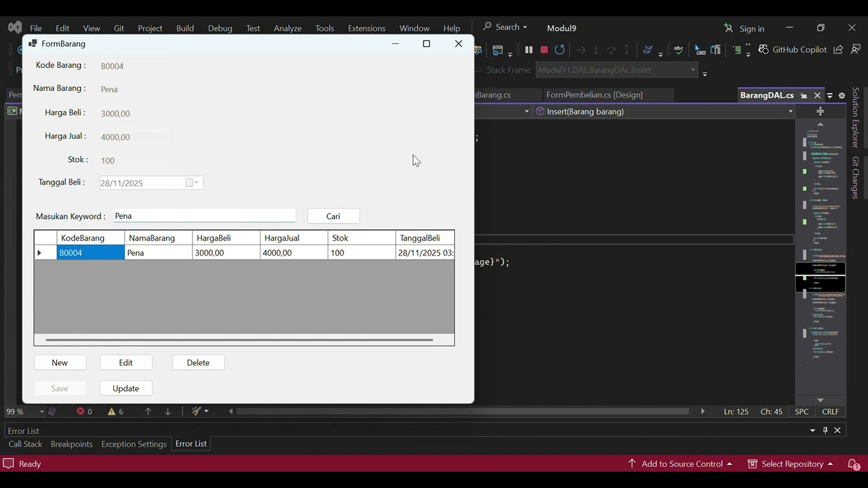Click the Masukan Keyword input field

204,216
